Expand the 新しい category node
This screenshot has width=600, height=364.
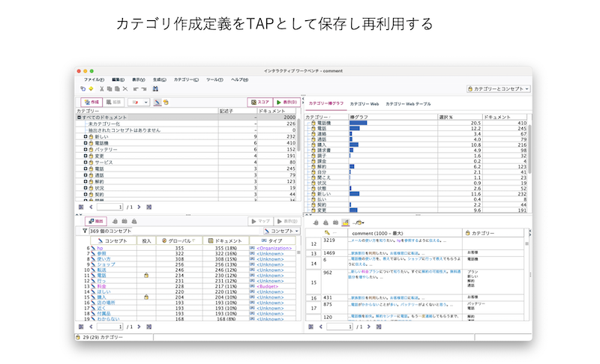point(85,137)
